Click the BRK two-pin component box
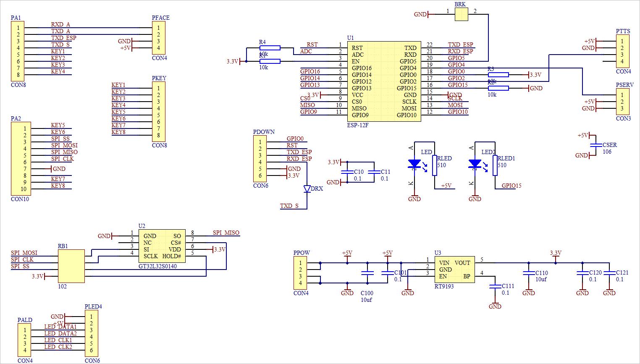This screenshot has height=364, width=640. (x=461, y=14)
